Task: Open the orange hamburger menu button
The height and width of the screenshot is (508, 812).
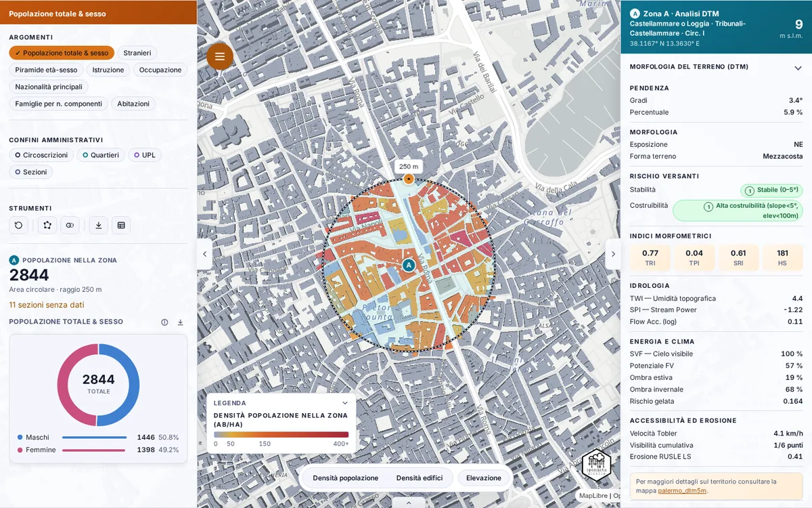Action: pyautogui.click(x=220, y=56)
